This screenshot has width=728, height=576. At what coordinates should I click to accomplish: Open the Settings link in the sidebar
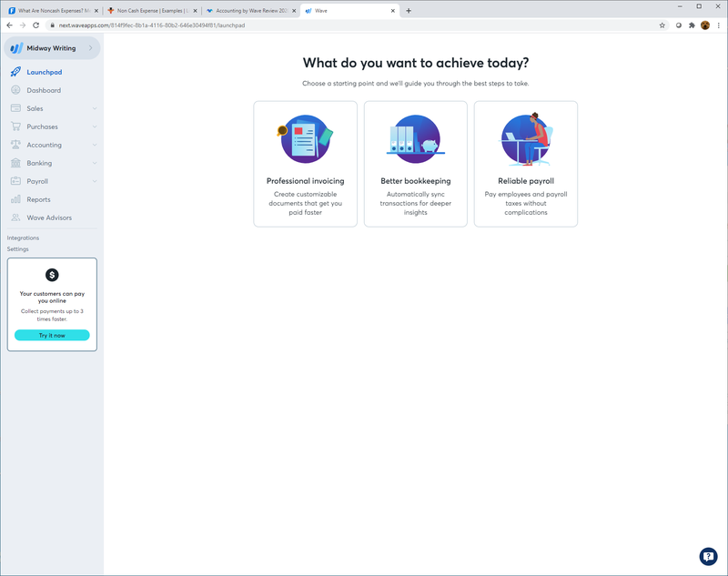click(17, 249)
